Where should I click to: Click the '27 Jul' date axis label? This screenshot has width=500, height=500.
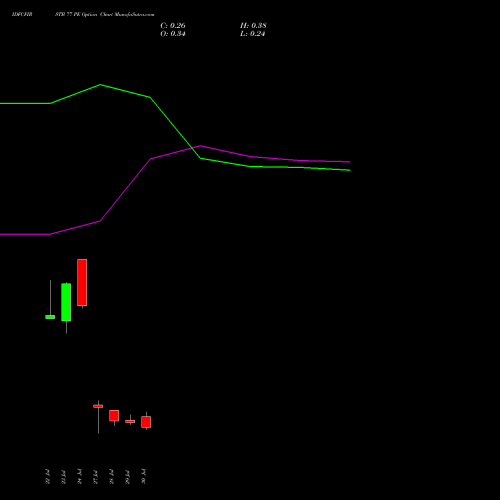point(95,476)
